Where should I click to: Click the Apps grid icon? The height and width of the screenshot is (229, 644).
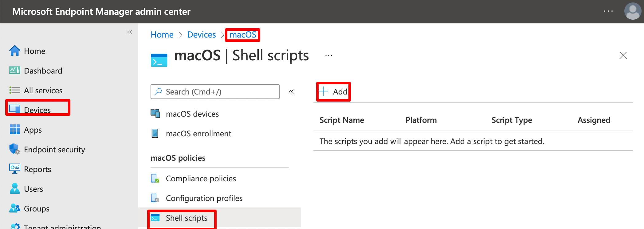[15, 130]
